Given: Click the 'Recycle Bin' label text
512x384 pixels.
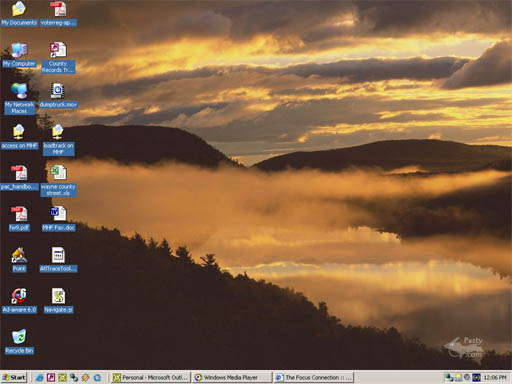Looking at the screenshot, I should tap(19, 351).
